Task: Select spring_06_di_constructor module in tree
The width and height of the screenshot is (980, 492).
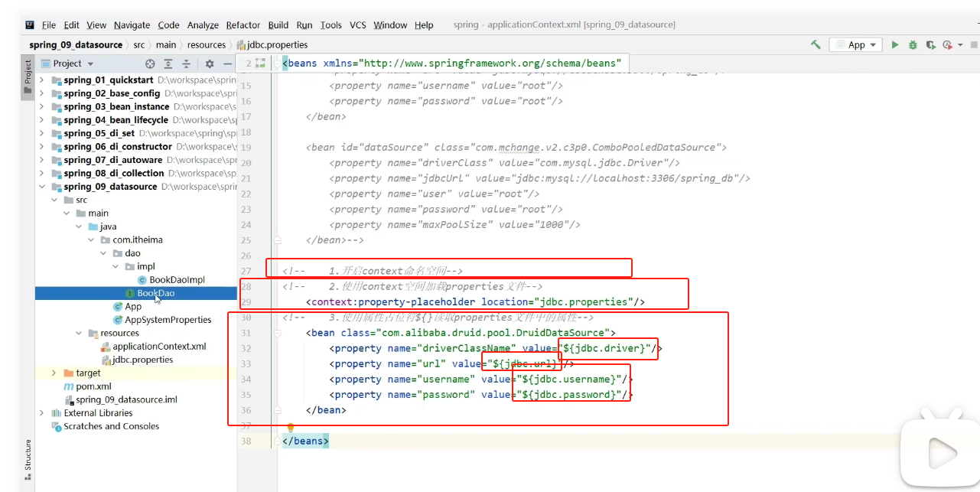Action: [x=118, y=146]
